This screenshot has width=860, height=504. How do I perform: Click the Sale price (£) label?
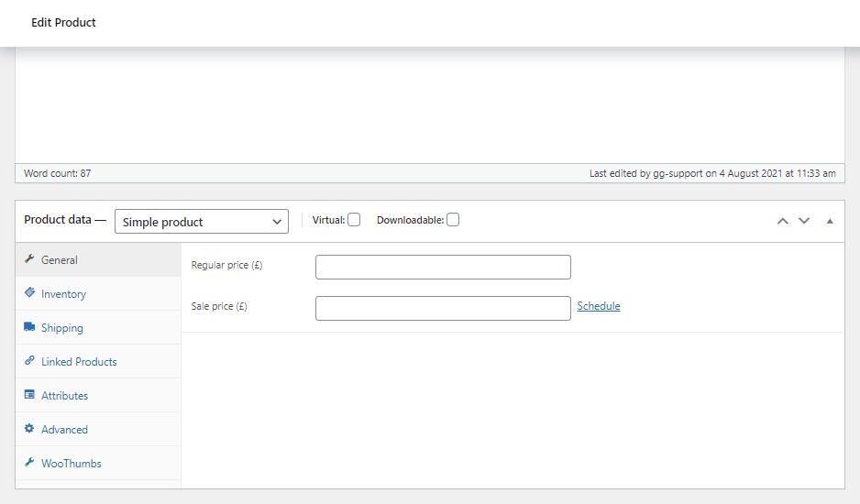click(x=219, y=306)
